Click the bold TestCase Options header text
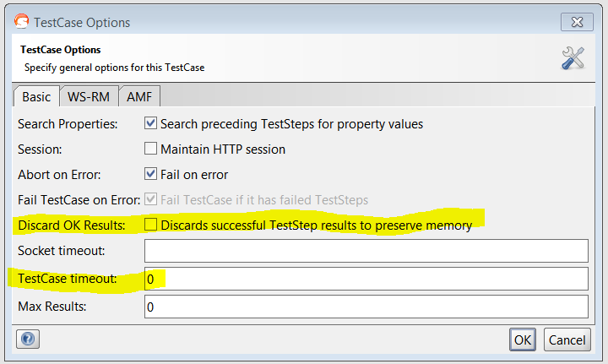This screenshot has height=364, width=608. [x=61, y=50]
